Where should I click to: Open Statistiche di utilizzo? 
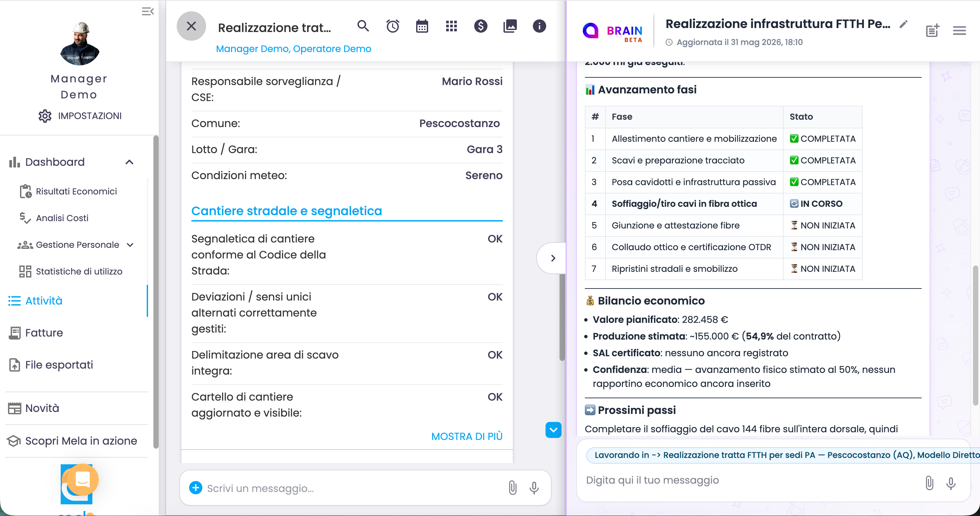(71, 271)
